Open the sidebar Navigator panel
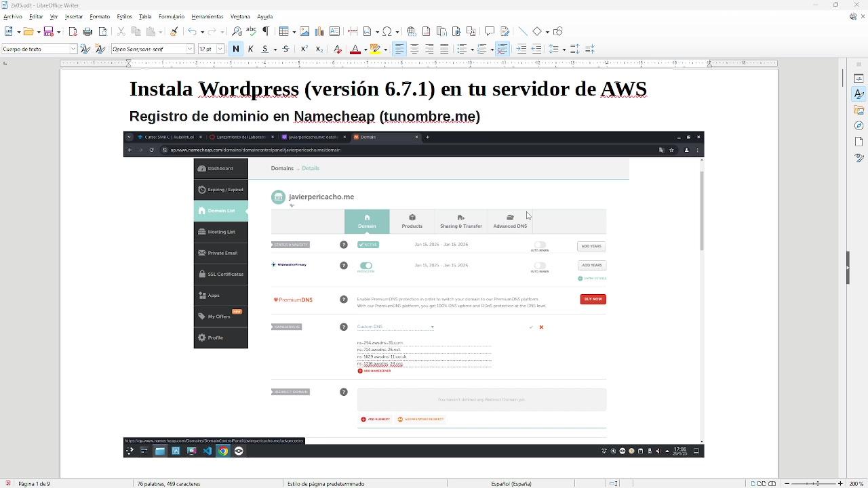Screen dimensions: 868x488 point(859,125)
